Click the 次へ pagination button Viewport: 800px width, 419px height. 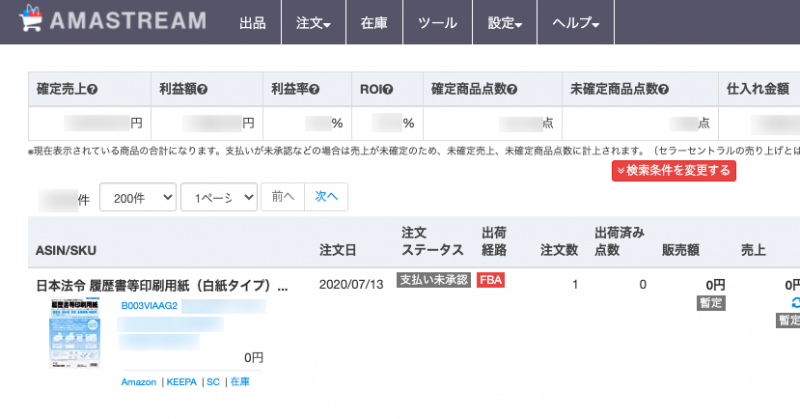[x=326, y=196]
